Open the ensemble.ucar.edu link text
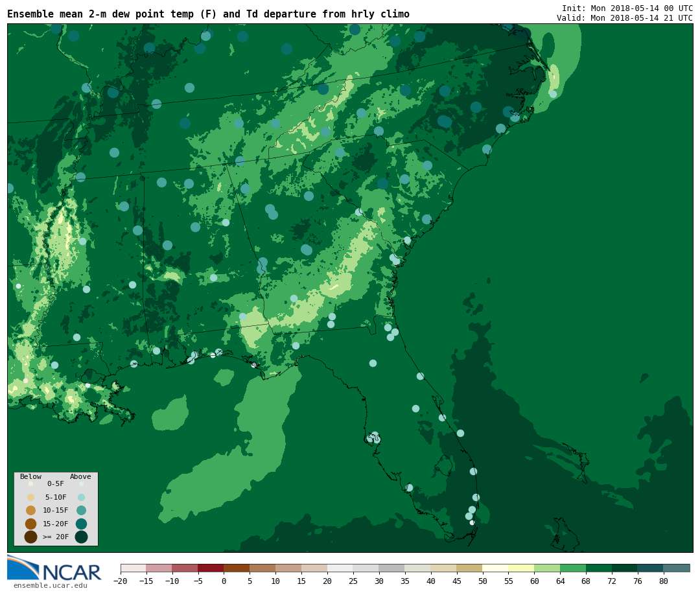Image resolution: width=700 pixels, height=593 pixels. tap(51, 585)
